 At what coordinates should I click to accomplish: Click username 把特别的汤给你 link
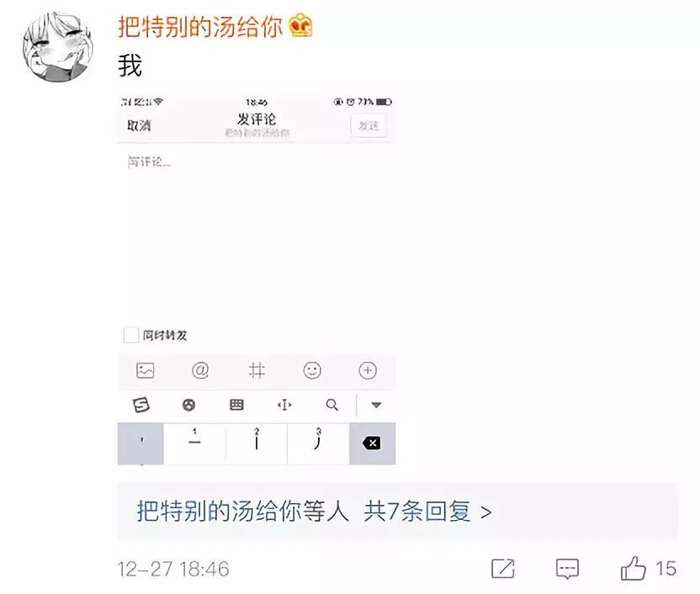[200, 27]
